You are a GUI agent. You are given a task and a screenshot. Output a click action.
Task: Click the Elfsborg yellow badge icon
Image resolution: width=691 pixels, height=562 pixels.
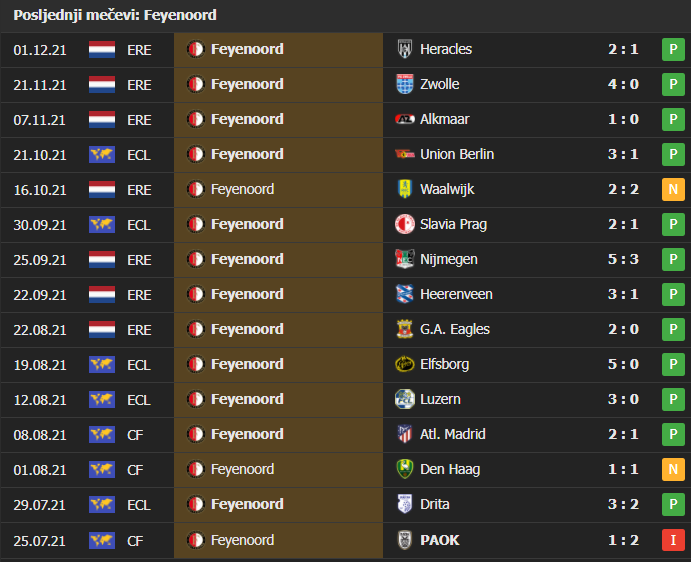click(405, 364)
